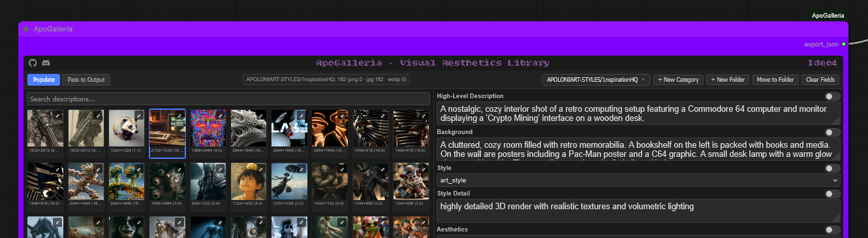The image size is (868, 238).
Task: Toggle the Style field switch
Action: pyautogui.click(x=832, y=168)
